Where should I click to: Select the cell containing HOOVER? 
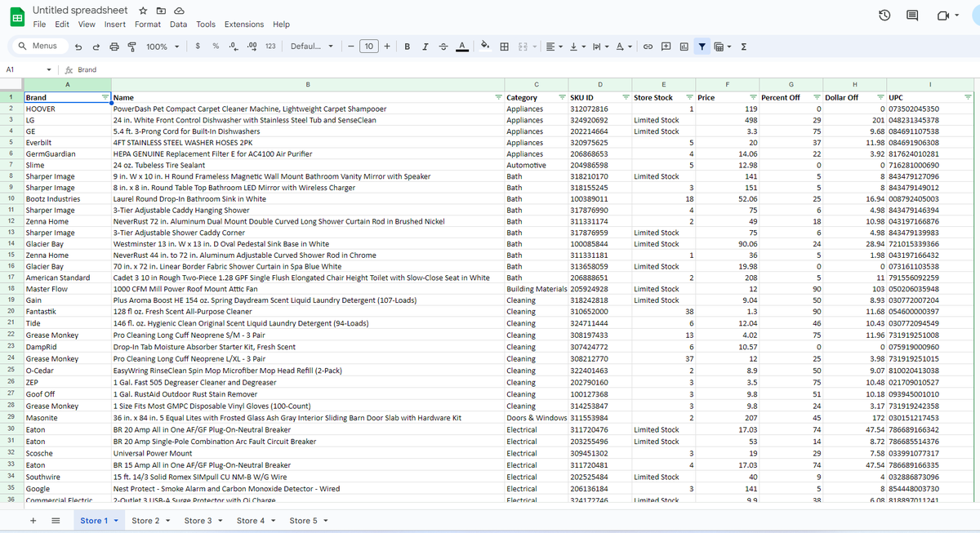[x=68, y=109]
